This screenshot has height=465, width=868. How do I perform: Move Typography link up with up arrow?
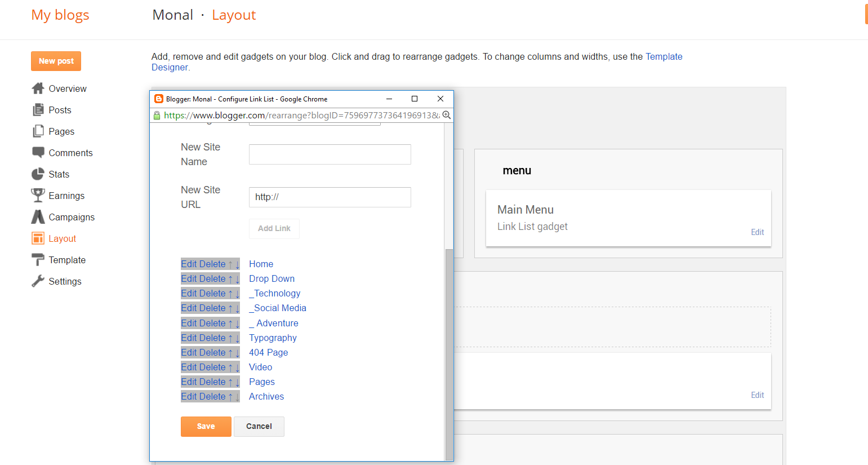(x=230, y=338)
